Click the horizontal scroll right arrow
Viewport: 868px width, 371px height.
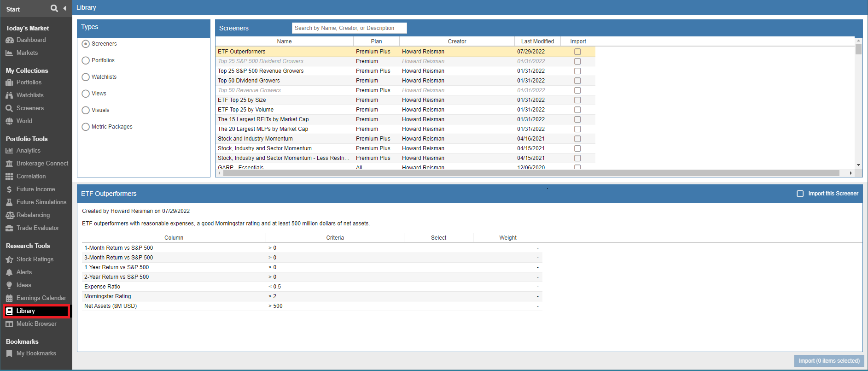tap(851, 173)
